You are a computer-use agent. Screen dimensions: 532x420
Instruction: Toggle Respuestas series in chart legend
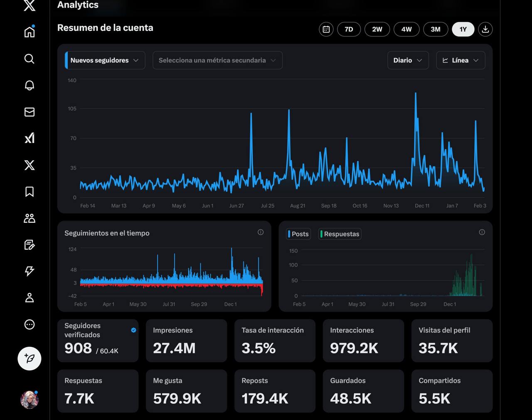click(340, 234)
